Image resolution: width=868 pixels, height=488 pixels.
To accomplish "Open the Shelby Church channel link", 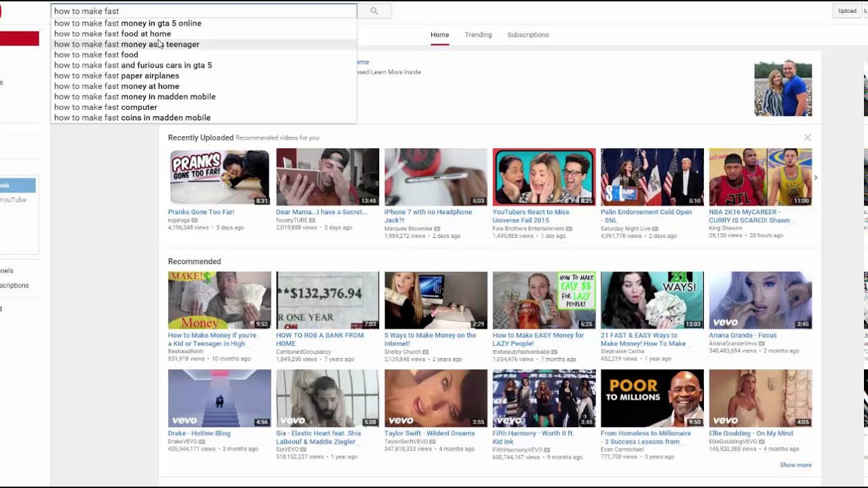I will (403, 352).
